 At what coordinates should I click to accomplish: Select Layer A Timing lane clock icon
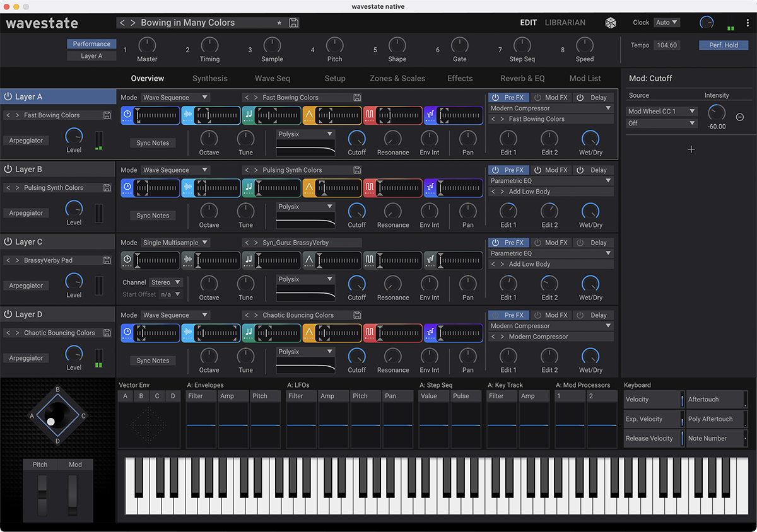click(127, 115)
